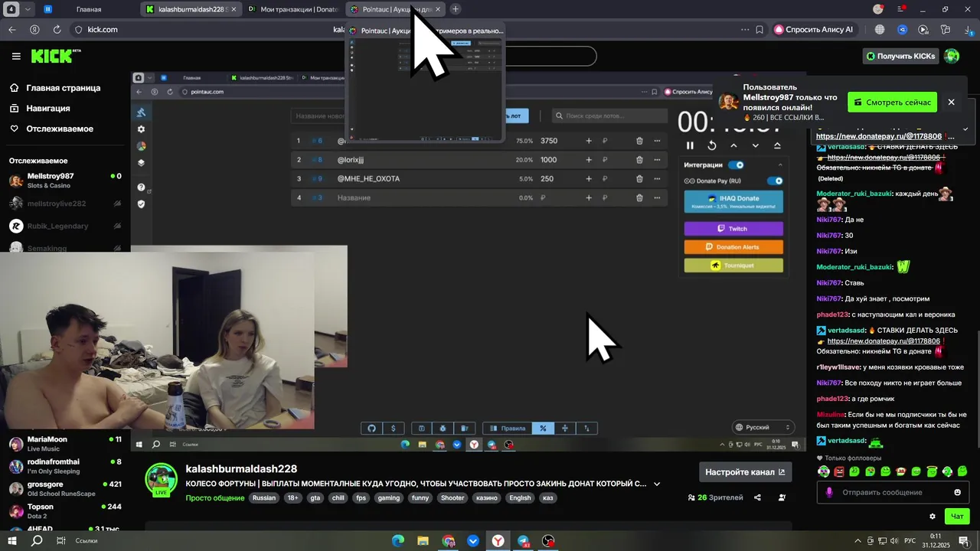Open Главная страница in Kick sidebar
980x551 pixels.
[x=63, y=88]
